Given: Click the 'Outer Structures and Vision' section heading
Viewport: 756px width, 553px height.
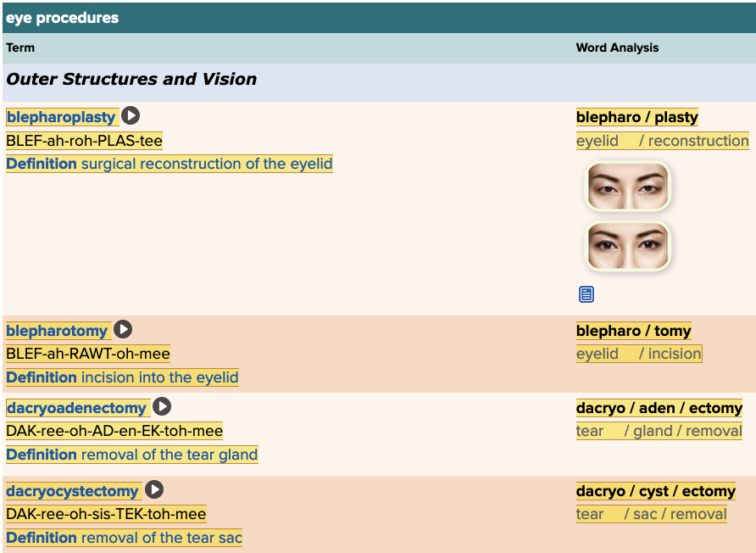Looking at the screenshot, I should [x=131, y=79].
